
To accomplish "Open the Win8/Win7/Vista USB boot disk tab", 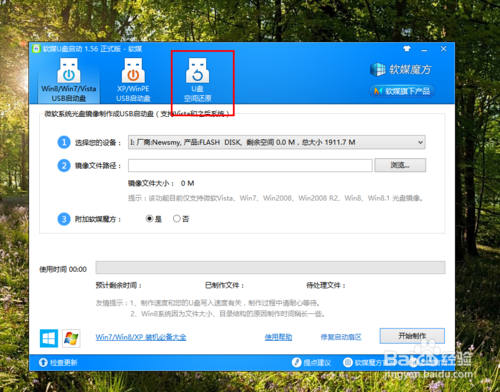I will [69, 80].
